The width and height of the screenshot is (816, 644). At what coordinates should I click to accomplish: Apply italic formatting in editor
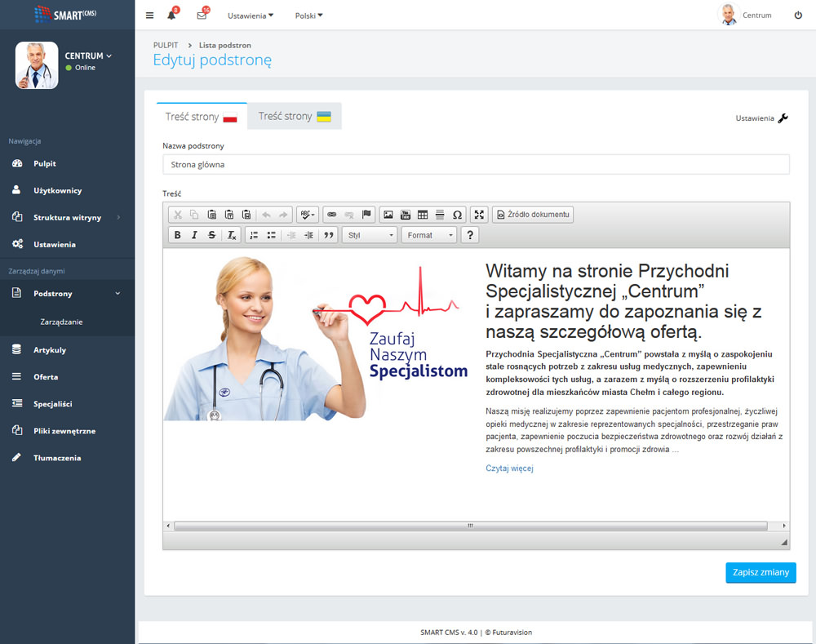pos(194,235)
